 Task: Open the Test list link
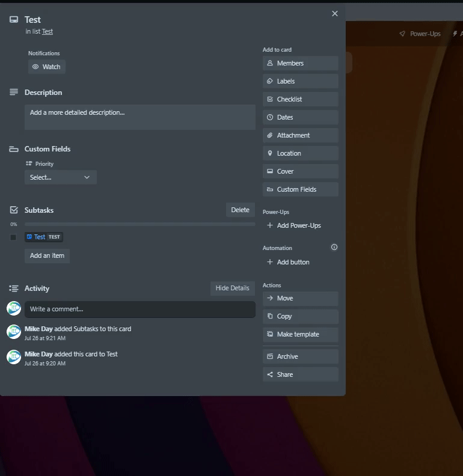(47, 32)
